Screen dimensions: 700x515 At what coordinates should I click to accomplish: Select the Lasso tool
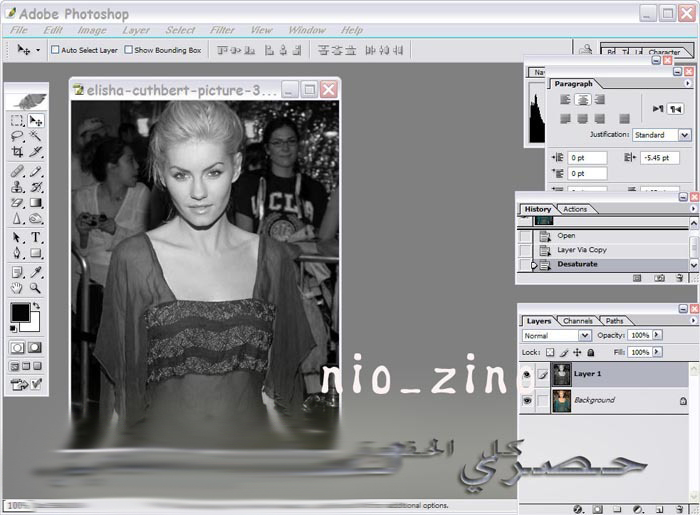point(17,136)
